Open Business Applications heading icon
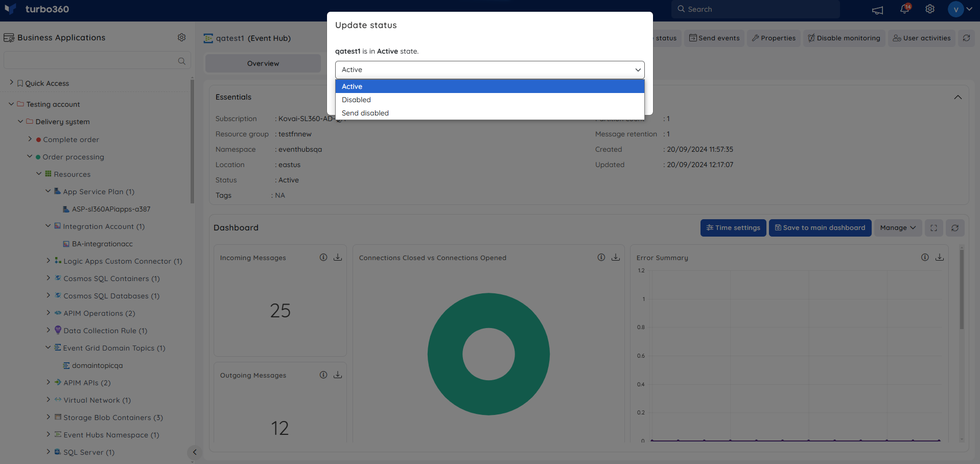The image size is (980, 464). click(9, 38)
